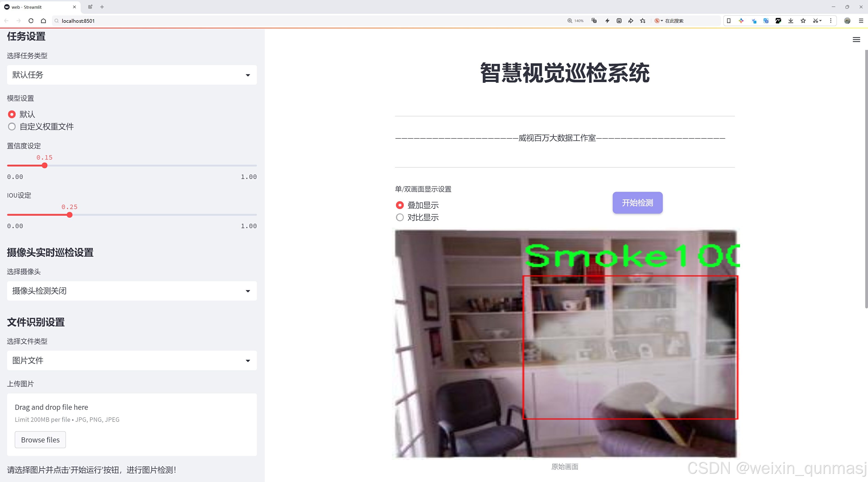Expand the 图片文件 file type dropdown
Image resolution: width=868 pixels, height=482 pixels.
[x=132, y=361]
